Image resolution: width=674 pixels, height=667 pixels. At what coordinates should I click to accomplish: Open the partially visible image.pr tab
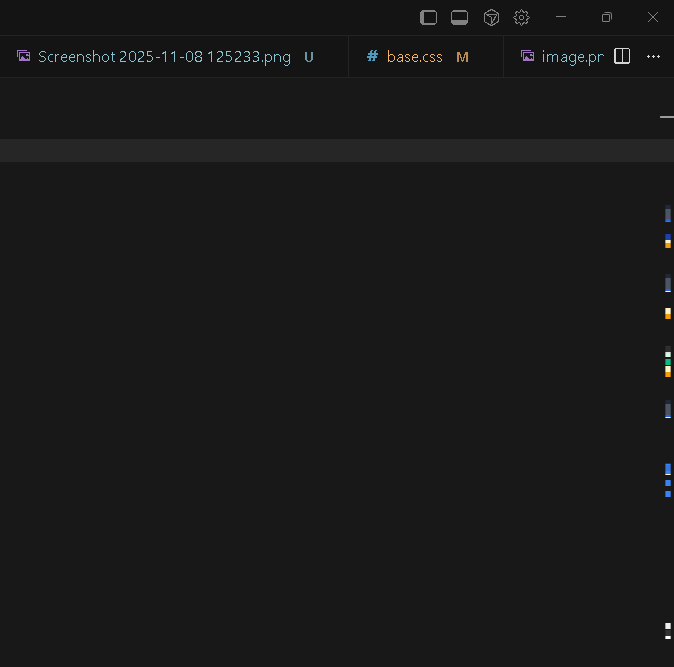point(572,57)
